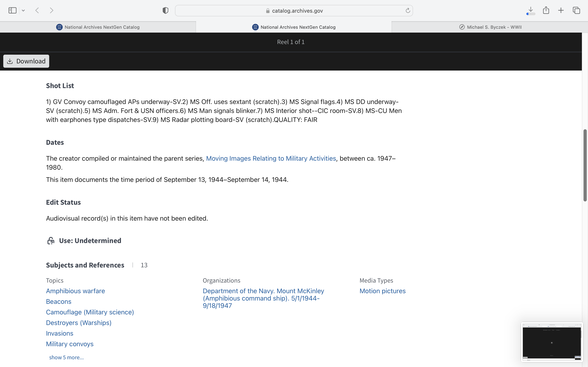This screenshot has height=367, width=588.
Task: Click the Download button
Action: pyautogui.click(x=26, y=61)
